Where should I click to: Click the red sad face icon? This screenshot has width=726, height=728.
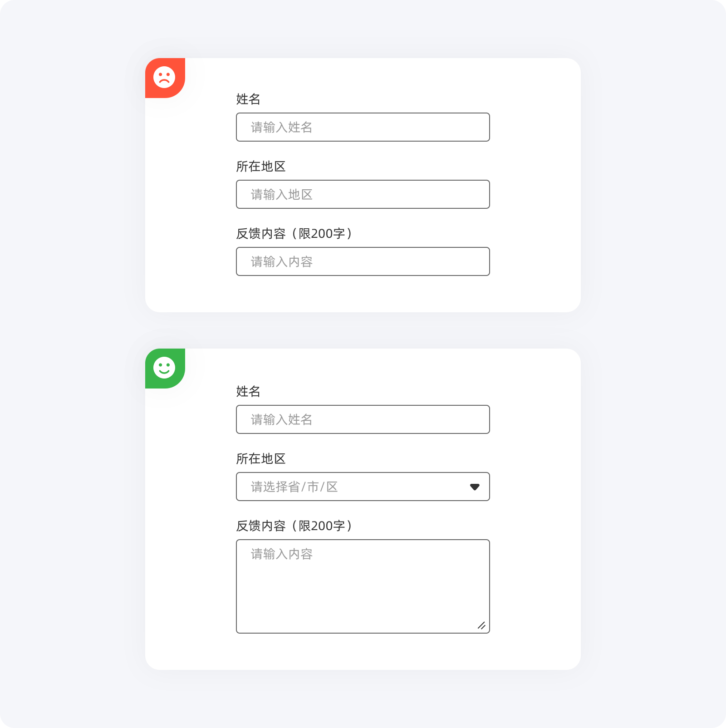tap(164, 77)
